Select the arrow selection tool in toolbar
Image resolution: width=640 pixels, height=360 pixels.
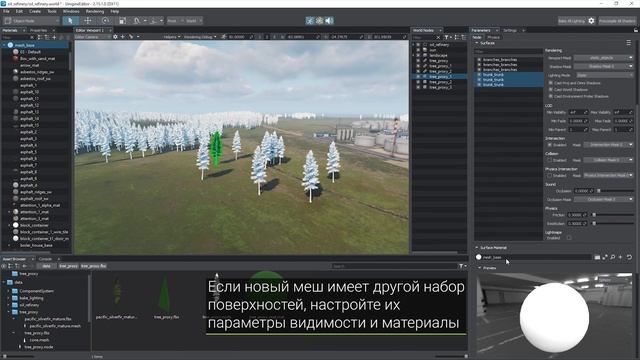point(70,20)
